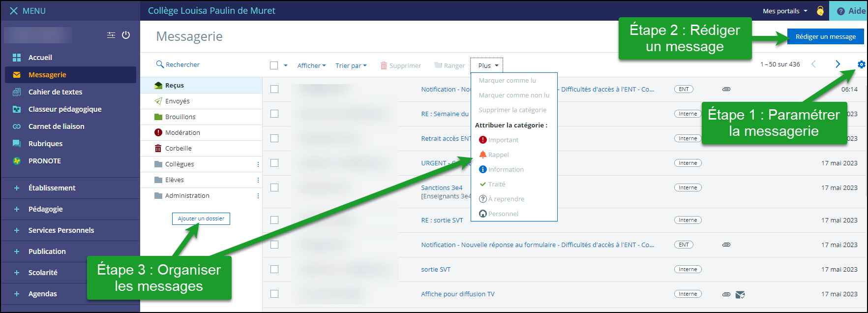Viewport: 868px width, 313px height.
Task: Select the checkbox for sortie SVT message
Action: [274, 269]
